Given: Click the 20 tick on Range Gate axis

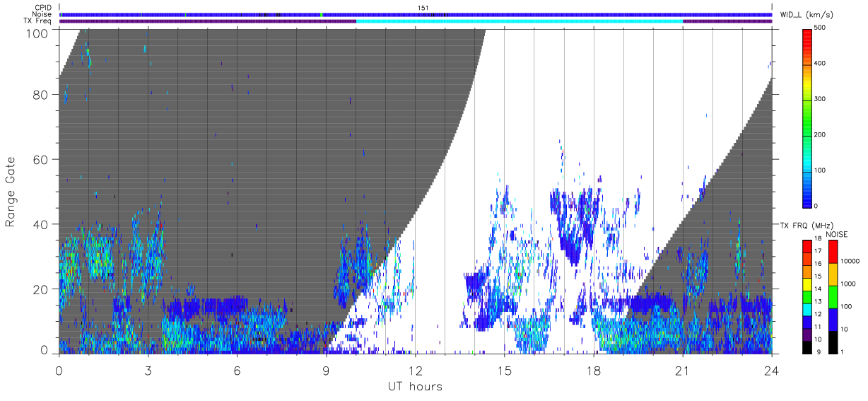Looking at the screenshot, I should pos(42,289).
